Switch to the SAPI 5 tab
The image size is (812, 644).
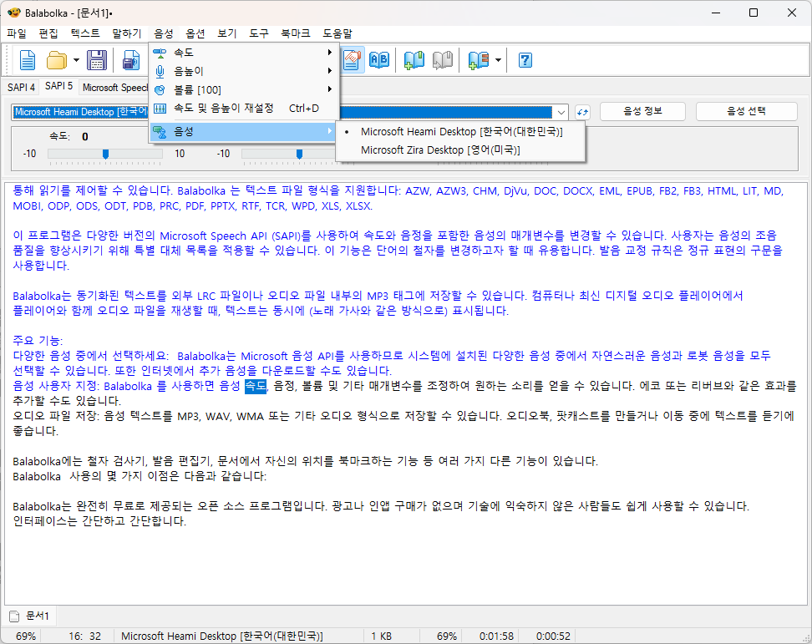pos(58,86)
